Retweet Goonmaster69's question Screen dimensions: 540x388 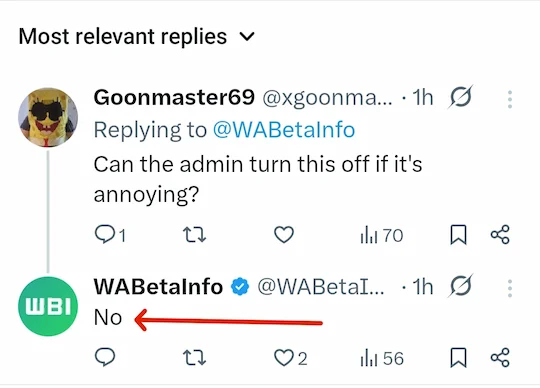pos(194,235)
